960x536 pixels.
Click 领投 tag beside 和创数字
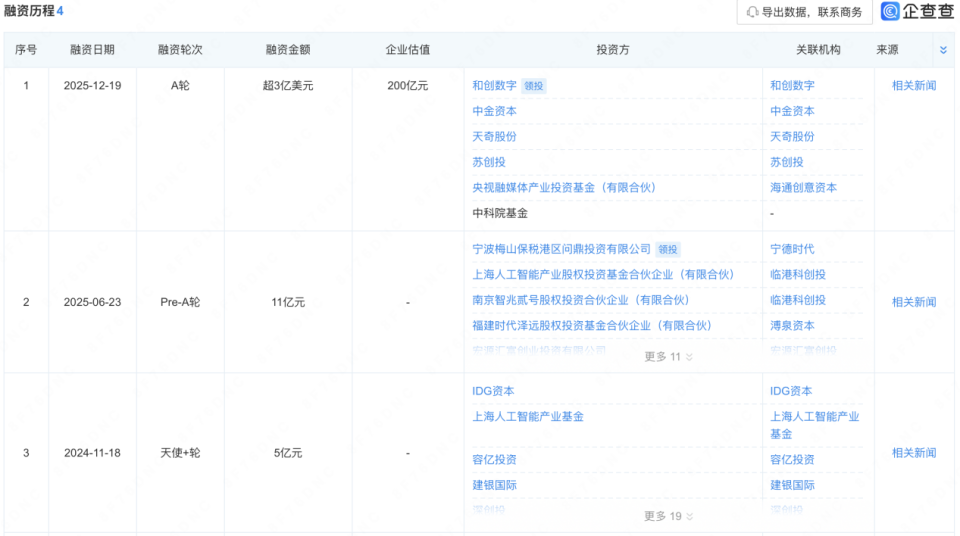pyautogui.click(x=534, y=86)
